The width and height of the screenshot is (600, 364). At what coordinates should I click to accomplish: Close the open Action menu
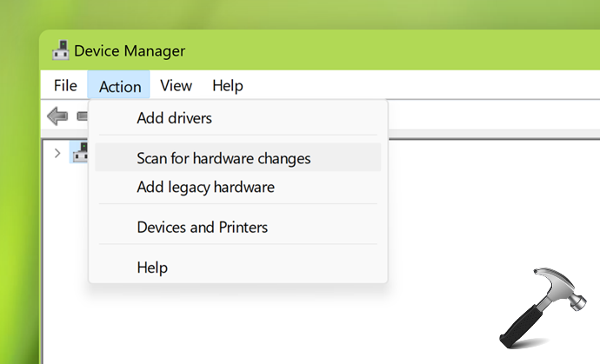(x=120, y=85)
